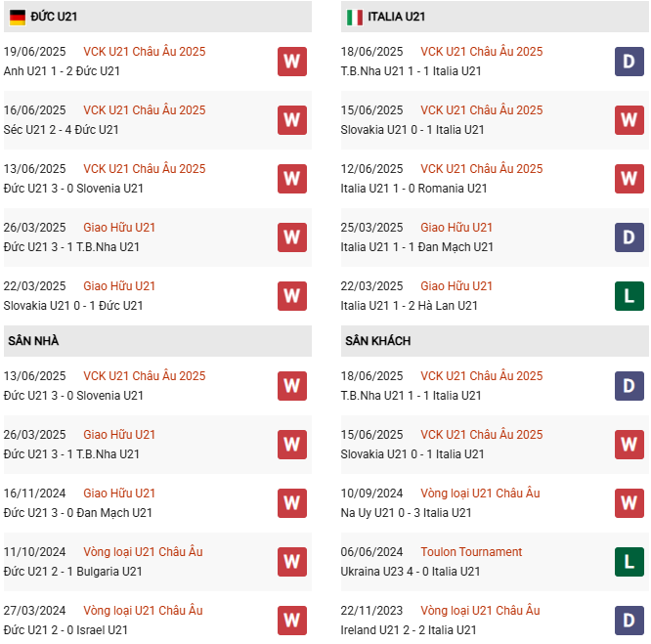651x644 pixels.
Task: Click the L badge for Ukraina U23 4-0 Italia U21
Action: point(629,562)
